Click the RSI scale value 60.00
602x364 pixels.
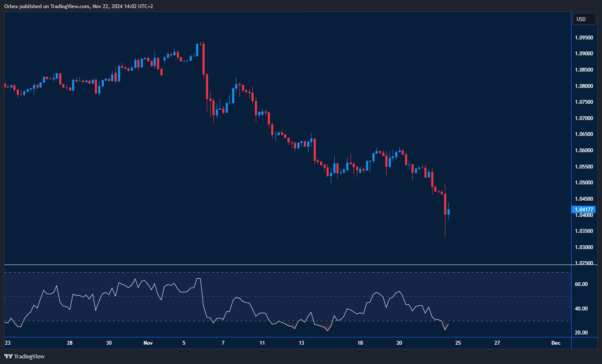point(581,284)
